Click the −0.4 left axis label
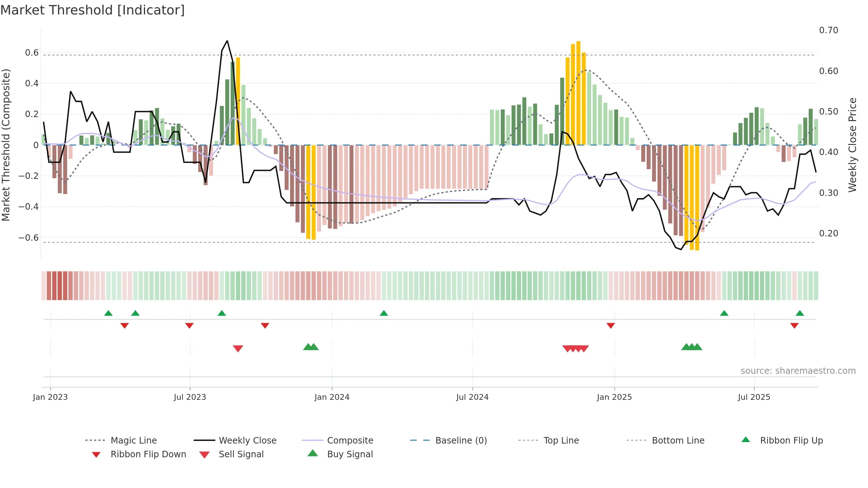The height and width of the screenshot is (488, 868). tap(29, 207)
